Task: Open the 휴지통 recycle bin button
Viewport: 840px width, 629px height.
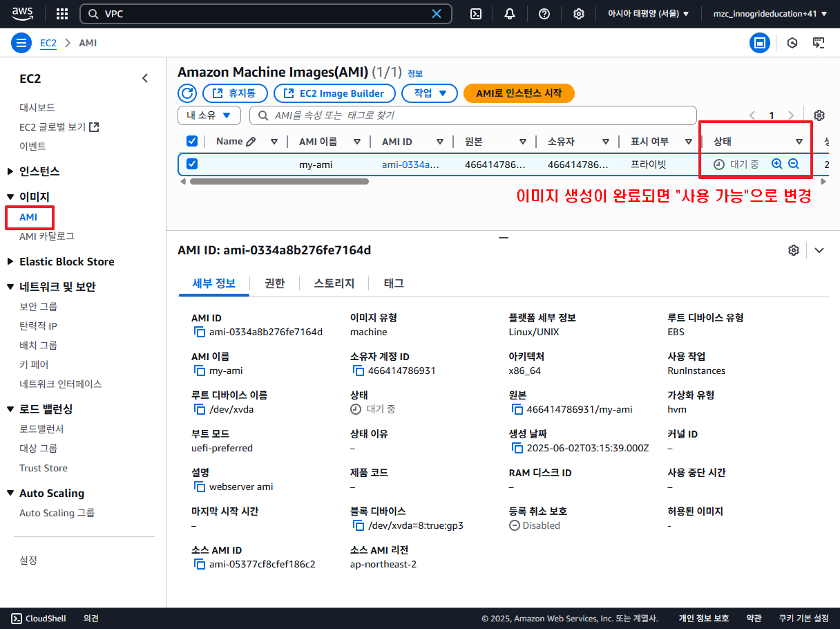Action: 233,93
